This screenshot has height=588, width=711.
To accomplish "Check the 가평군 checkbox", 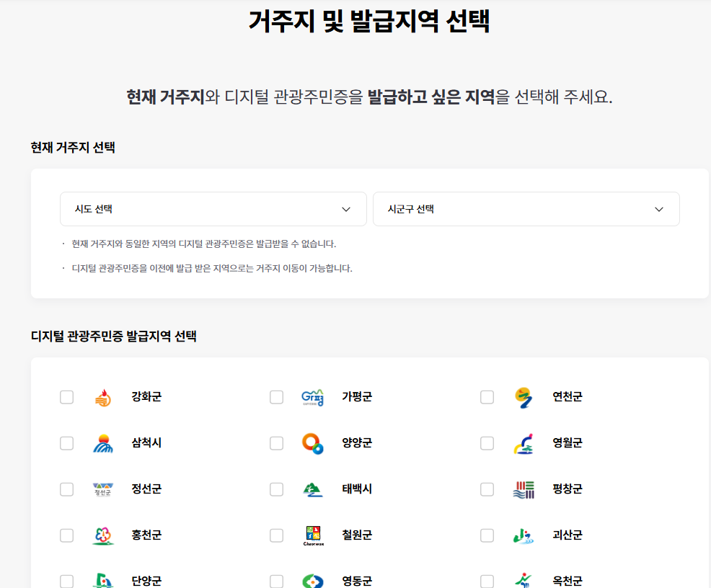I will (x=277, y=397).
